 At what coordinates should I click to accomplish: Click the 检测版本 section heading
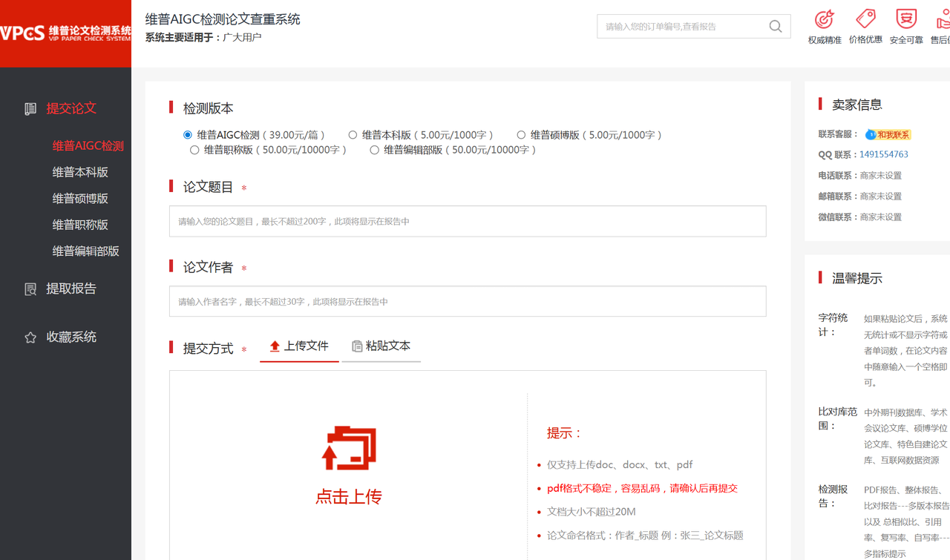209,108
